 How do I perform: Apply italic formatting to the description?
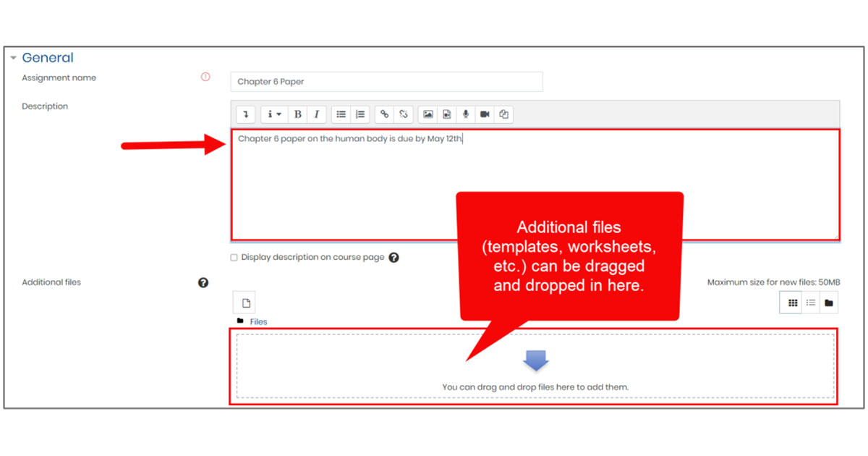click(316, 114)
